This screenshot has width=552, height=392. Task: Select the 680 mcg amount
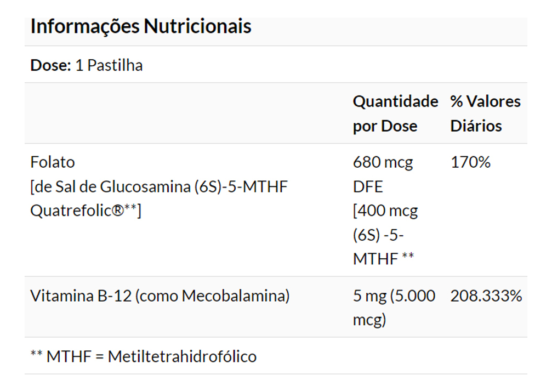pos(383,162)
